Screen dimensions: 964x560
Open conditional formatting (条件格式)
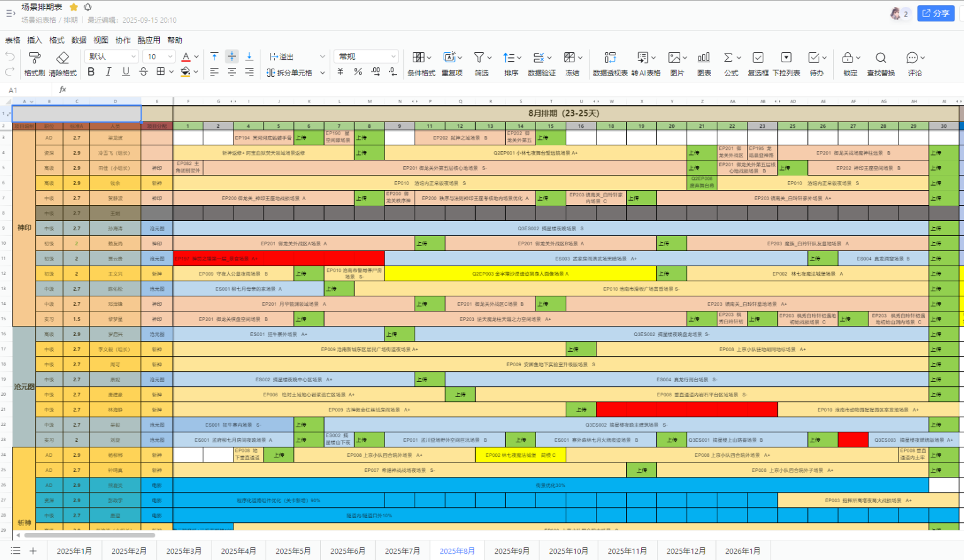pos(421,64)
